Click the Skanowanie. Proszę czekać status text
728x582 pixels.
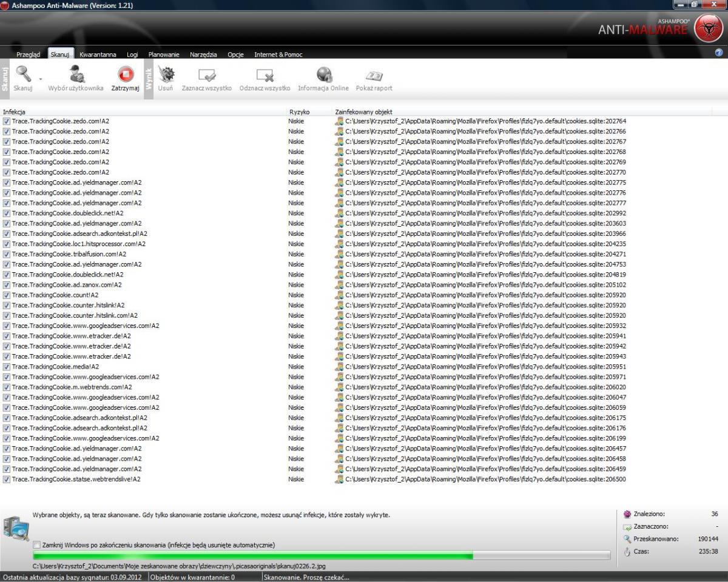pyautogui.click(x=306, y=577)
